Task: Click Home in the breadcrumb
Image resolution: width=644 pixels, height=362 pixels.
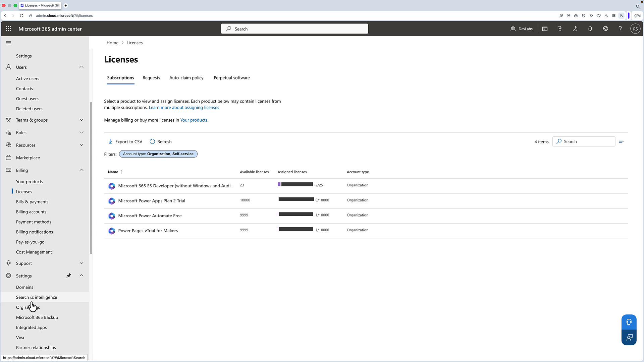Action: pyautogui.click(x=112, y=43)
